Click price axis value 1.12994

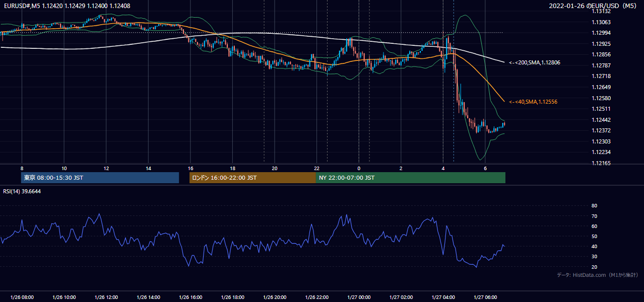coord(602,33)
